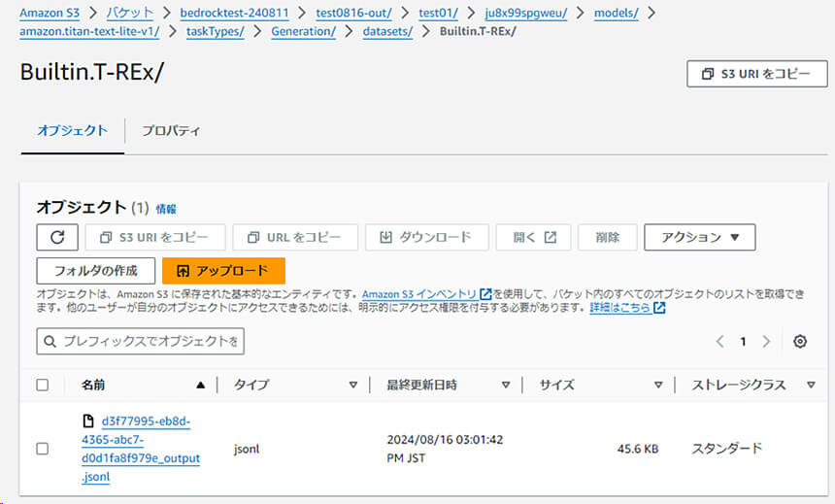Click the URL をコピー button
Image resolution: width=835 pixels, height=504 pixels.
coord(295,237)
